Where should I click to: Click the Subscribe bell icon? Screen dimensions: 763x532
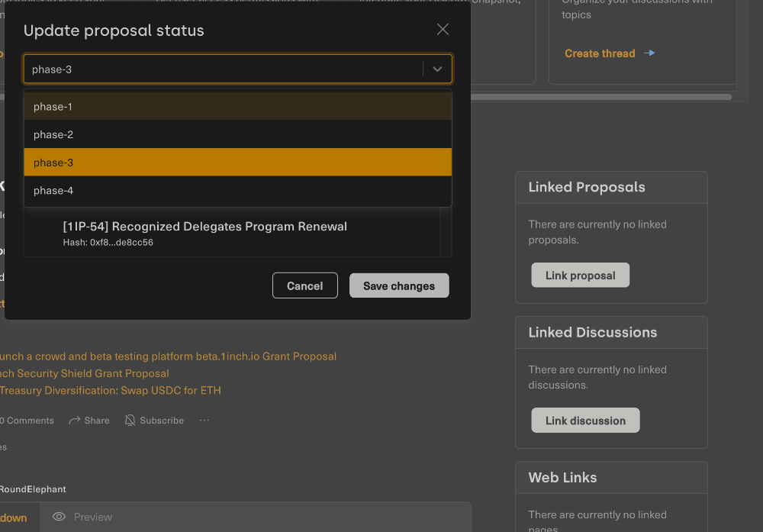click(x=130, y=421)
